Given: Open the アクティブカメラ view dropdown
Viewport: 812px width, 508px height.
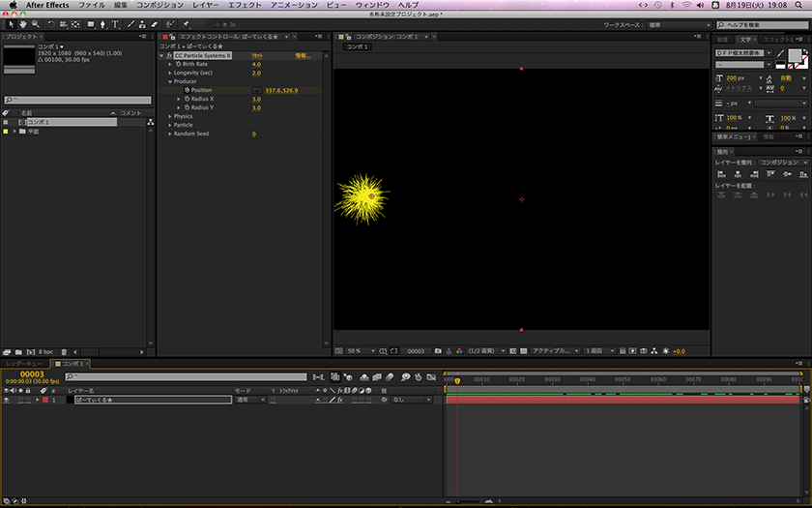Looking at the screenshot, I should tap(555, 351).
